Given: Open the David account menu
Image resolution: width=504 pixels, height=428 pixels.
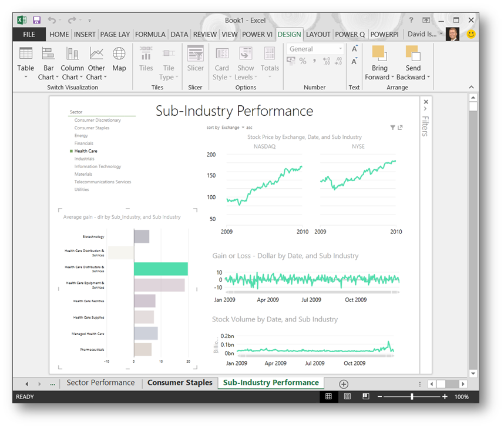Looking at the screenshot, I should click(425, 34).
